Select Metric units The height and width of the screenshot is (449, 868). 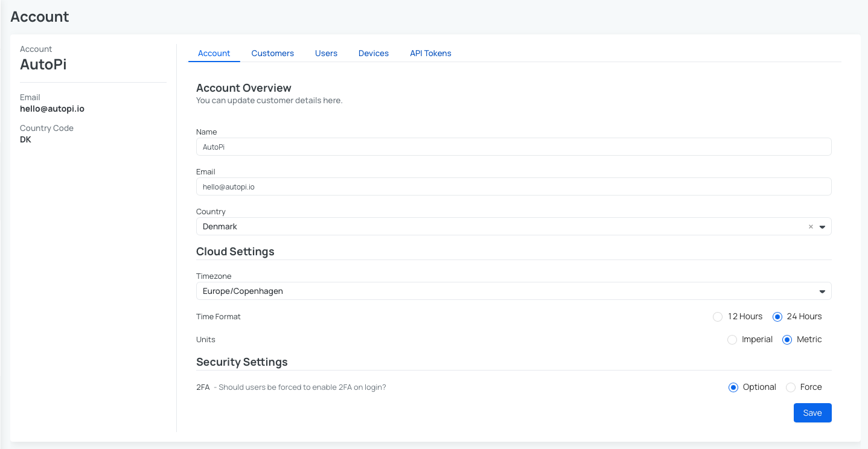787,339
